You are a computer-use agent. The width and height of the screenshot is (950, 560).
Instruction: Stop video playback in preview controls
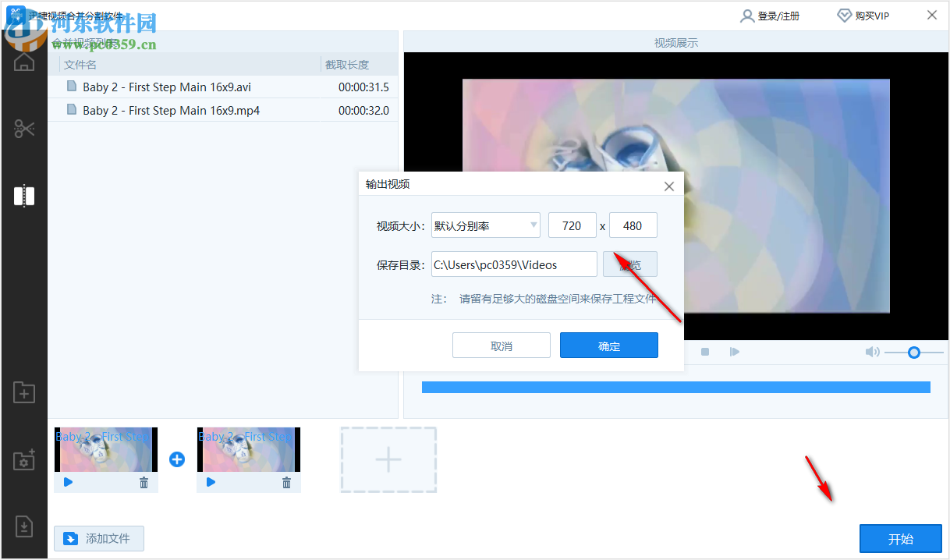tap(704, 352)
